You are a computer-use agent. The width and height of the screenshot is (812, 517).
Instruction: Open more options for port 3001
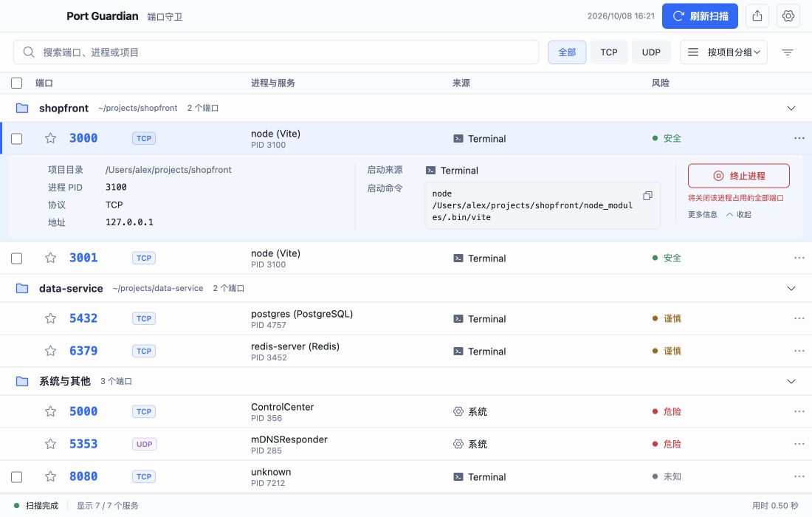click(799, 258)
